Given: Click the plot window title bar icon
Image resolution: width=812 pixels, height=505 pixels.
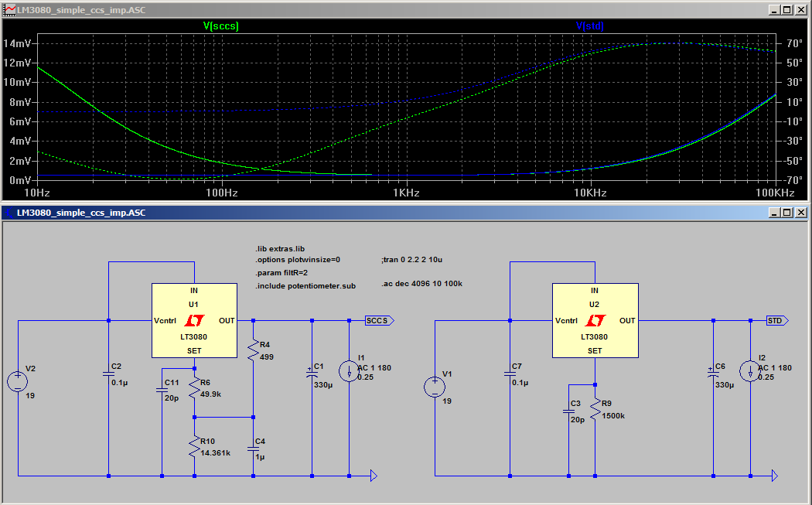Looking at the screenshot, I should (9, 10).
